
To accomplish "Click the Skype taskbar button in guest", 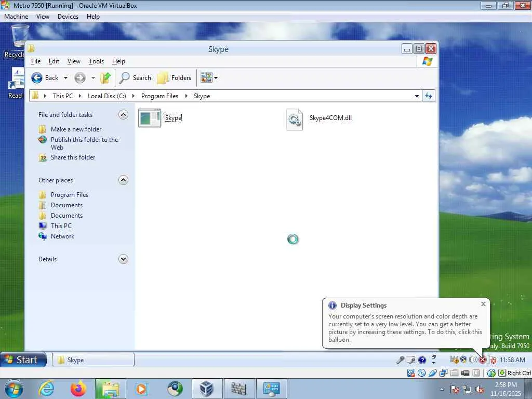I will point(93,360).
